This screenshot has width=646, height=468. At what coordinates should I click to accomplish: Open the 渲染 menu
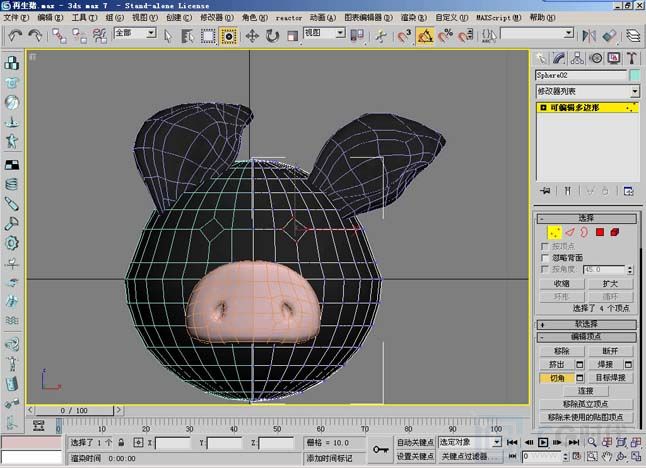click(414, 17)
